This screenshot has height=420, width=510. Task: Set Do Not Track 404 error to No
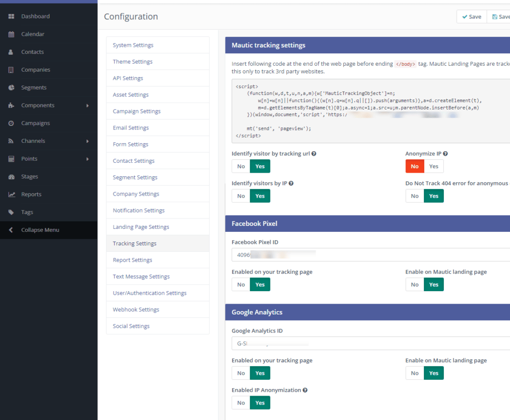(x=415, y=196)
